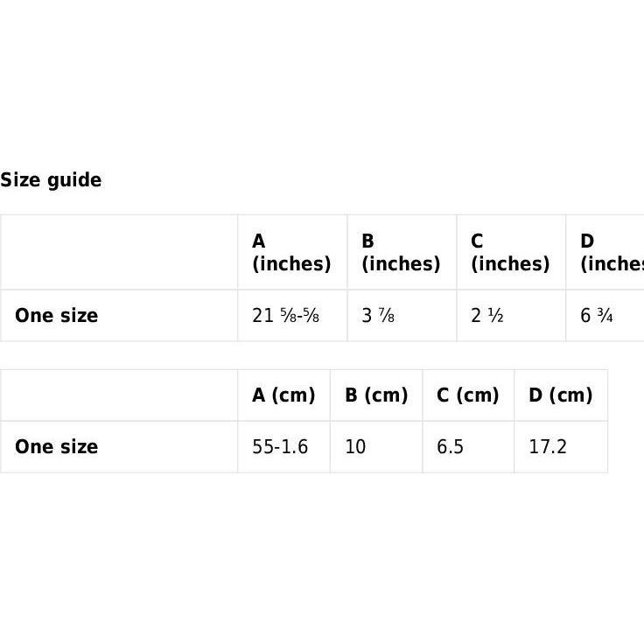Click the Size guide heading
The image size is (644, 644).
click(x=51, y=180)
